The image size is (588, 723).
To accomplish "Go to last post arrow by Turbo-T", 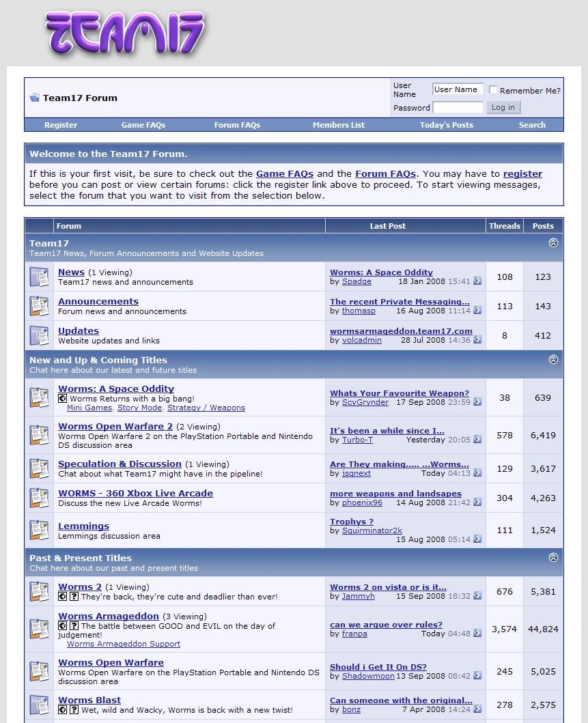I will point(477,440).
